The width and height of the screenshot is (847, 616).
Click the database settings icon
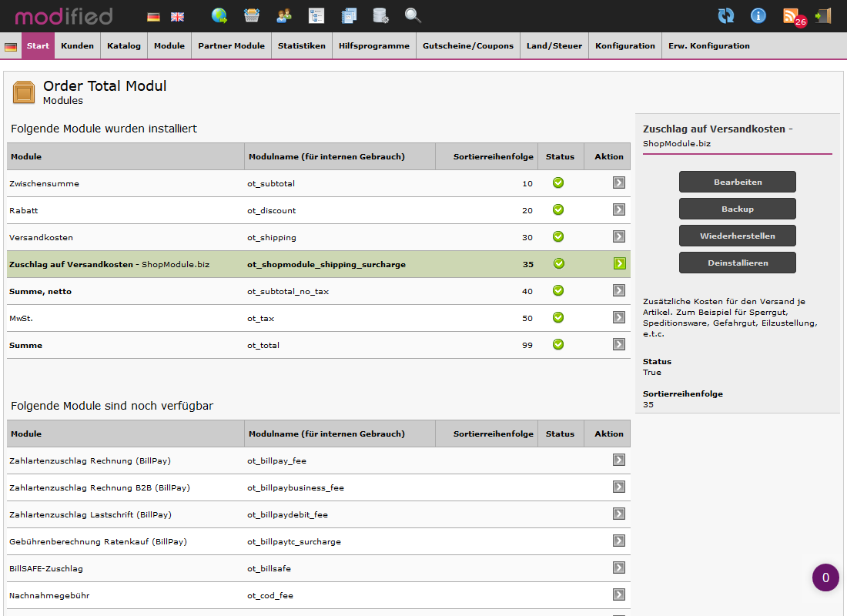[380, 15]
